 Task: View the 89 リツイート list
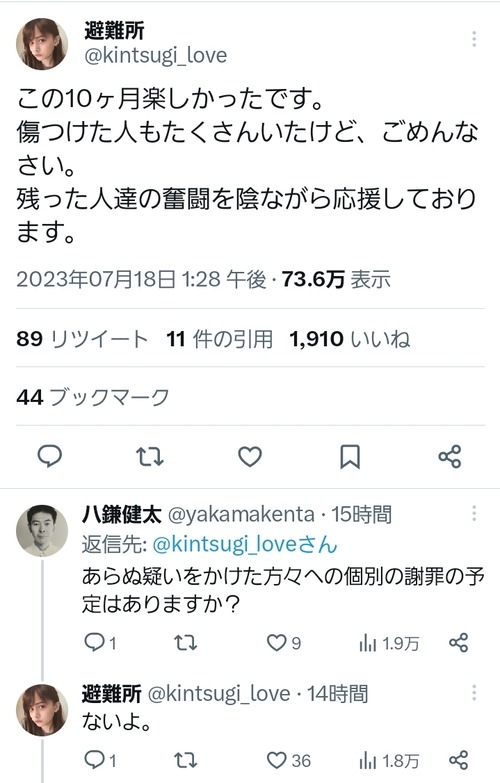82,339
